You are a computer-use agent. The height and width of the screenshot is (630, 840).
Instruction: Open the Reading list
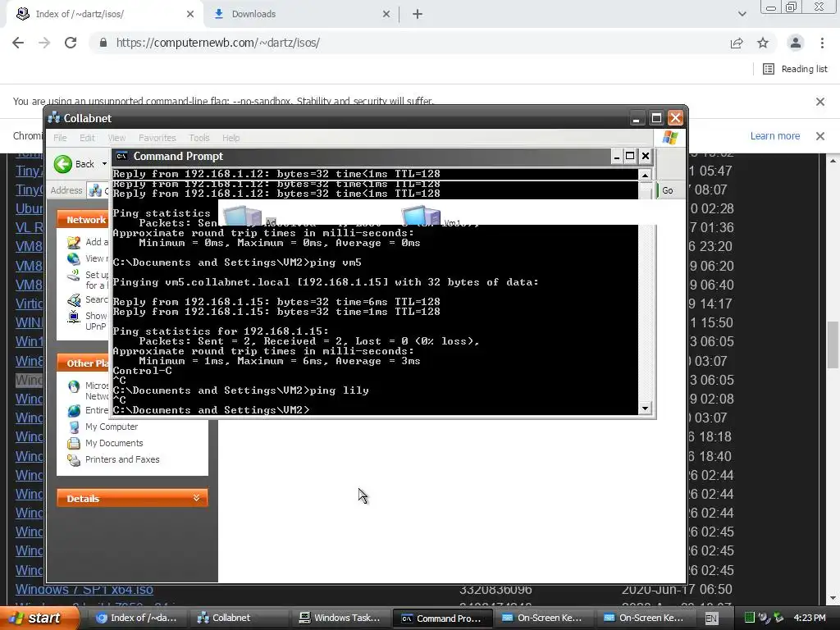[795, 69]
